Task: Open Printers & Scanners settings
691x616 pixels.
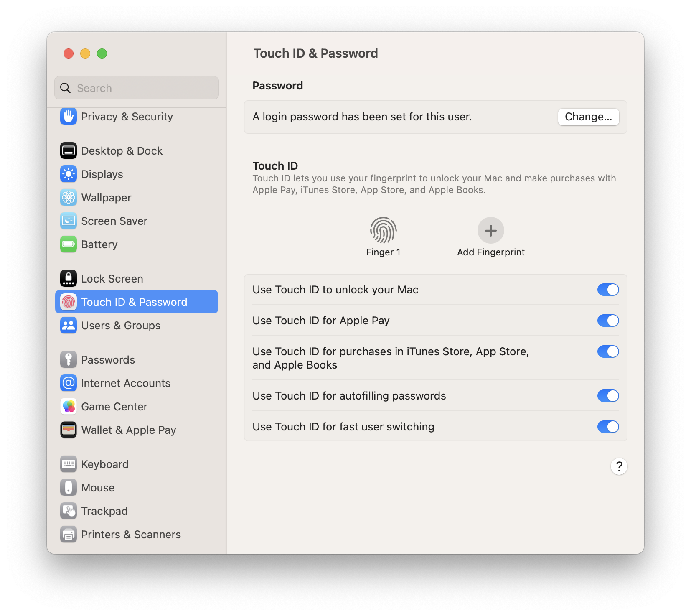Action: [x=131, y=535]
